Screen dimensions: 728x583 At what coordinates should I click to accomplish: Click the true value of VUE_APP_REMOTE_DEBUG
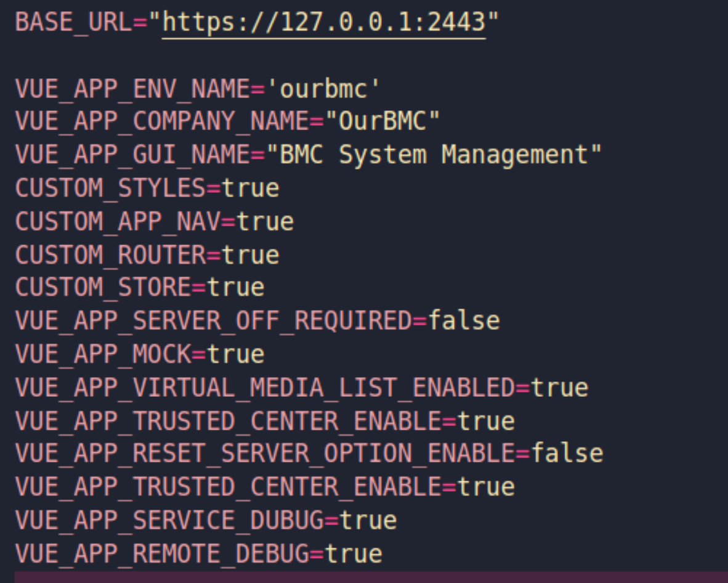pos(354,553)
